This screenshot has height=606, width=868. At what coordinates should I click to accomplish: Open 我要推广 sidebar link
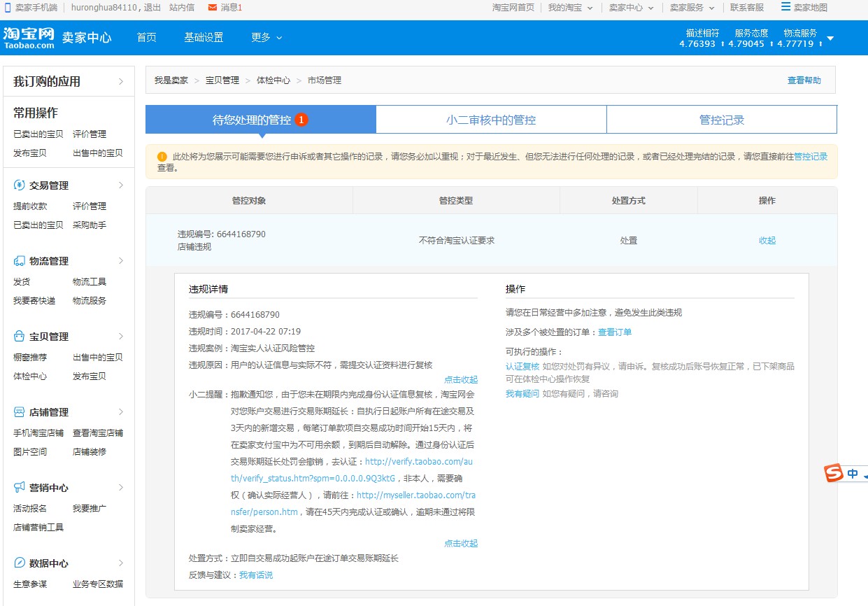click(90, 509)
